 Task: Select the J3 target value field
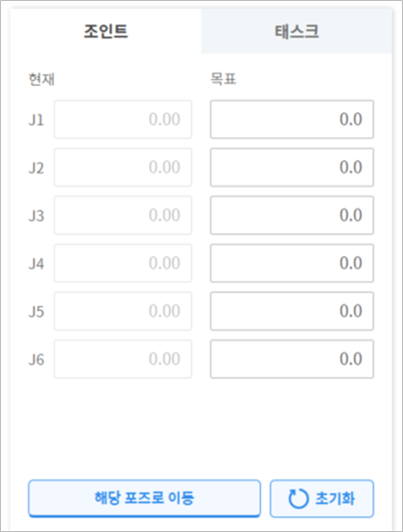point(292,215)
